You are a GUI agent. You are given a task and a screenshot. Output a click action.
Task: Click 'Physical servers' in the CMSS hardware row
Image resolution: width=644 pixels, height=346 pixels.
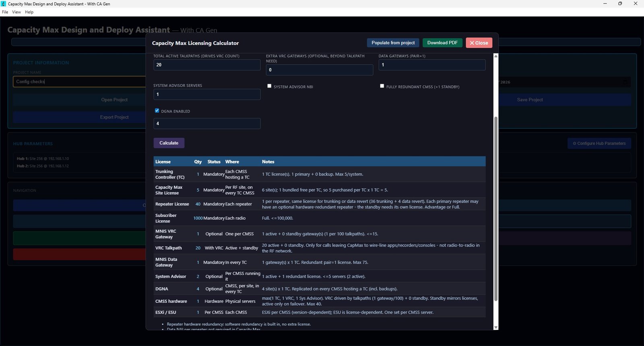click(x=240, y=301)
